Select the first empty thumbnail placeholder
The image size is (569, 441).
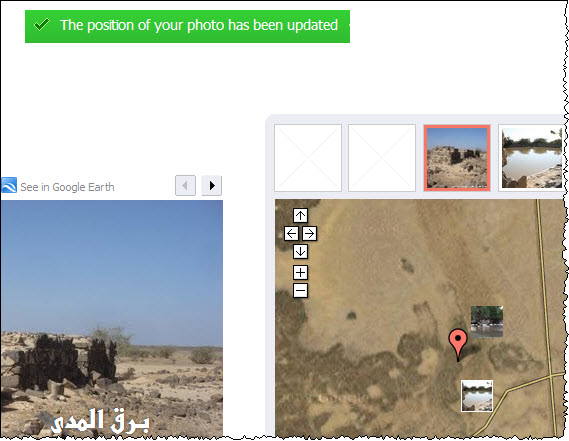308,158
